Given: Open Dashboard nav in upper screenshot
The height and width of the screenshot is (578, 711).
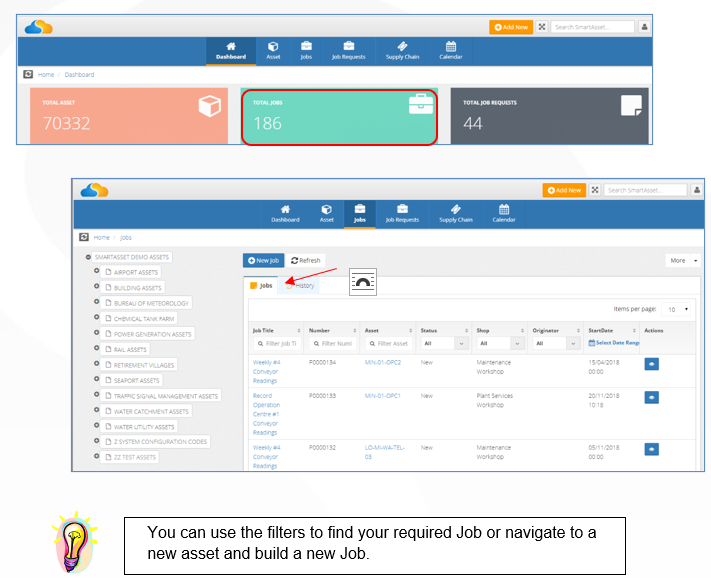Looking at the screenshot, I should tap(231, 51).
